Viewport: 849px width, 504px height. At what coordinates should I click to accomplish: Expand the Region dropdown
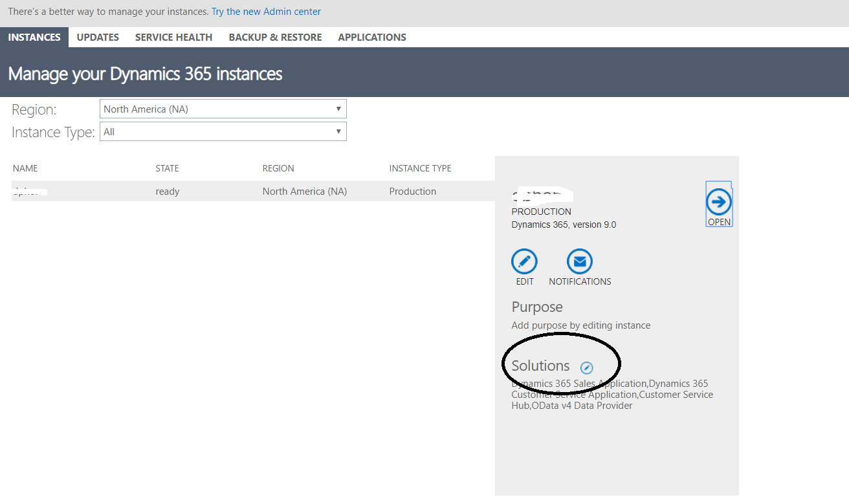tap(223, 109)
